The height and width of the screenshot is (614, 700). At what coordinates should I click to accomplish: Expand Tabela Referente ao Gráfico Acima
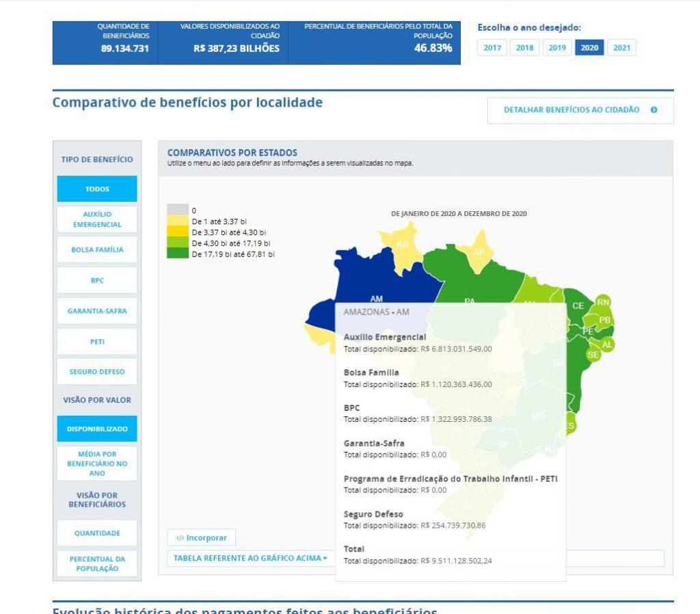250,558
